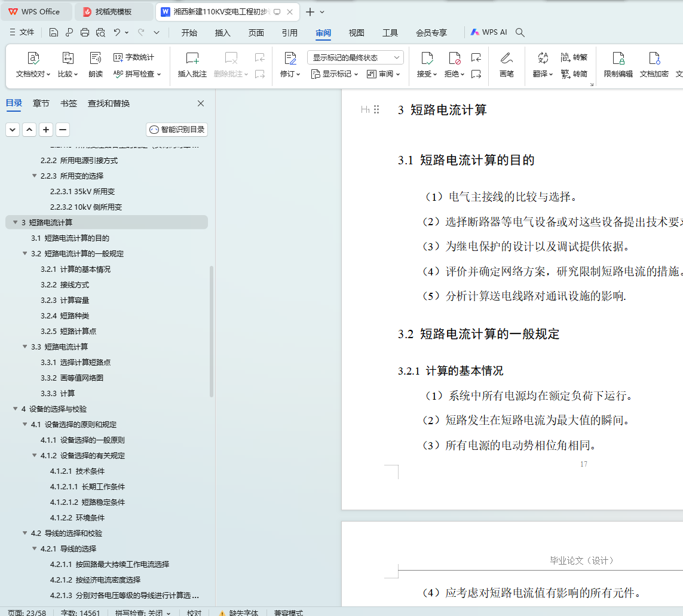The height and width of the screenshot is (616, 683).
Task: Collapse the 4.1.2 设备选择的有关规定 node
Action: coord(35,455)
